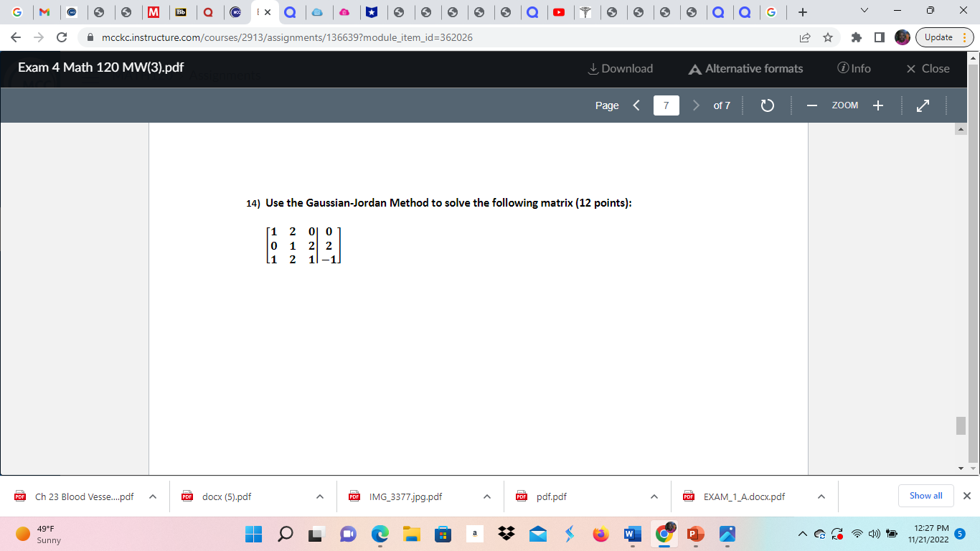Zoom out of the PDF with minus
Screen dimensions: 980x551
coord(812,105)
